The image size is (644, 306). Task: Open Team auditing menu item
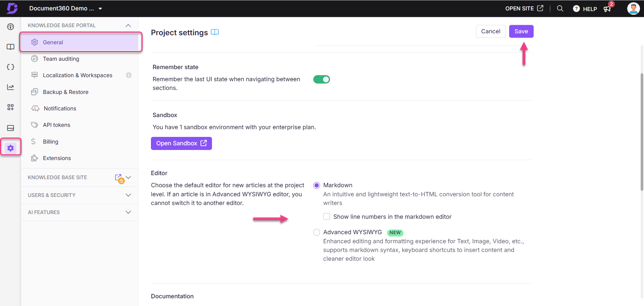79,59
